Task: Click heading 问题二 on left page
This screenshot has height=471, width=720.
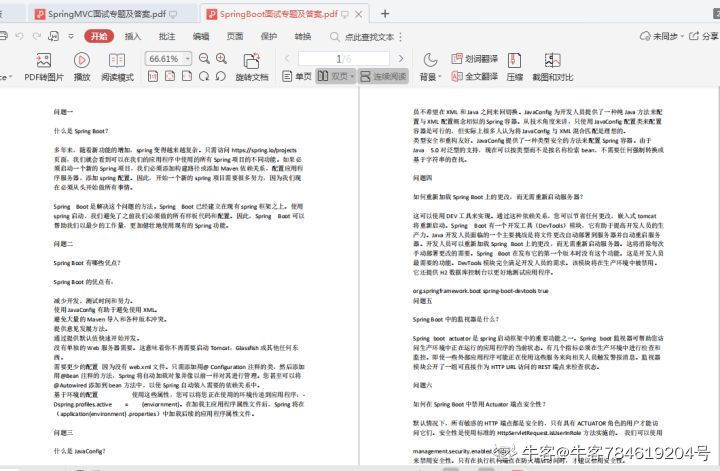Action: click(63, 244)
